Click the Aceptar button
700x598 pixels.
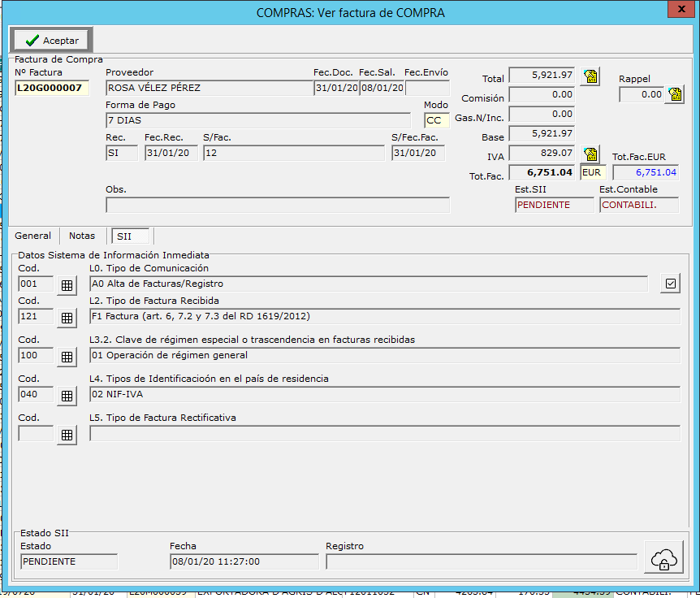pyautogui.click(x=51, y=40)
